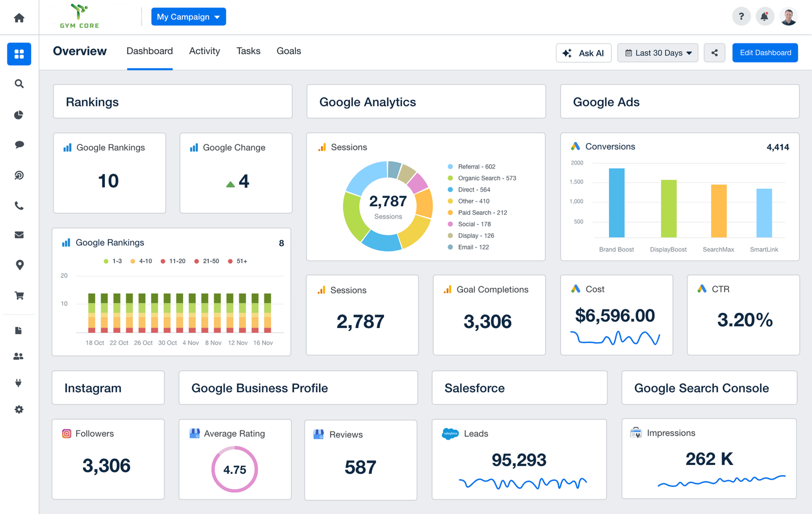Open the settings gear icon in sidebar

pyautogui.click(x=19, y=410)
